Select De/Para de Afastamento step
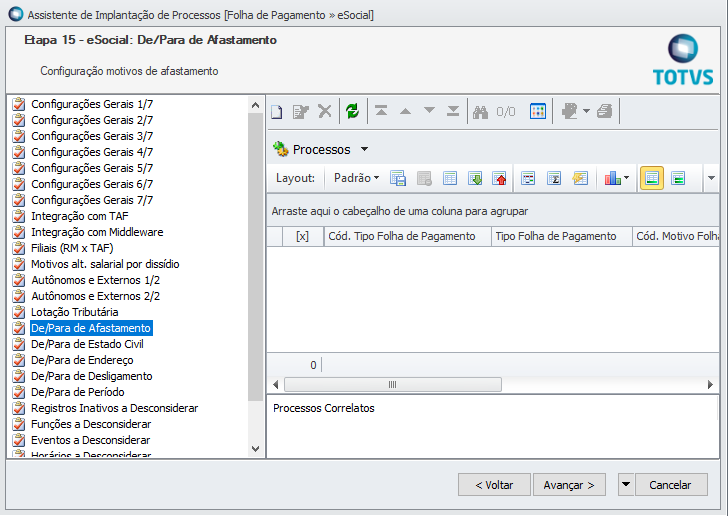Screen dimensions: 728x516 (x=91, y=328)
